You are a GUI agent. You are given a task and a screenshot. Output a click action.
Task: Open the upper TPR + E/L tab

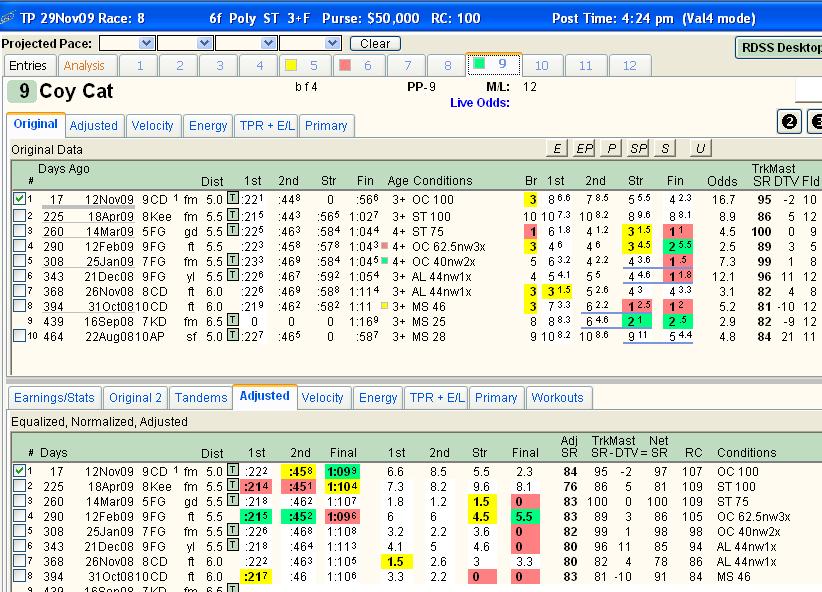(x=267, y=126)
